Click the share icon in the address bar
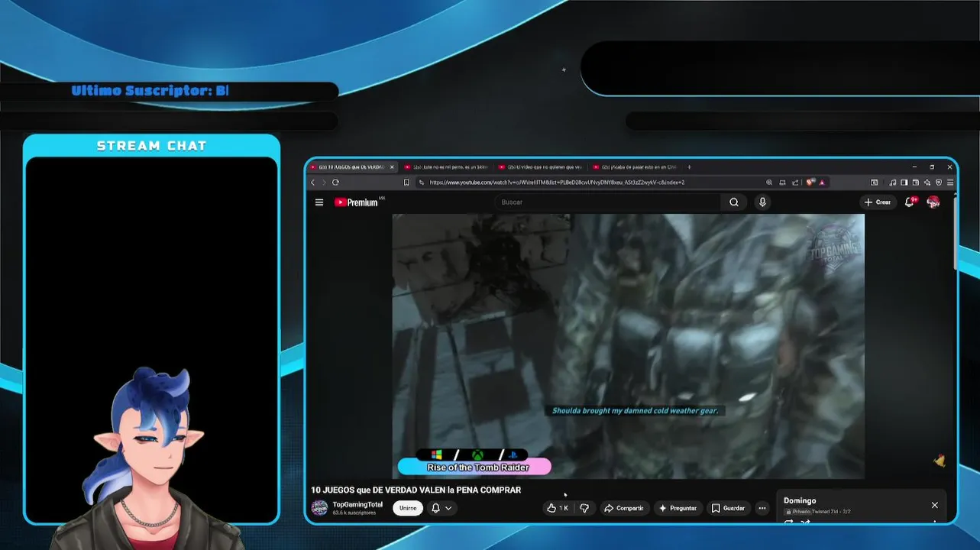The width and height of the screenshot is (980, 550). (795, 183)
